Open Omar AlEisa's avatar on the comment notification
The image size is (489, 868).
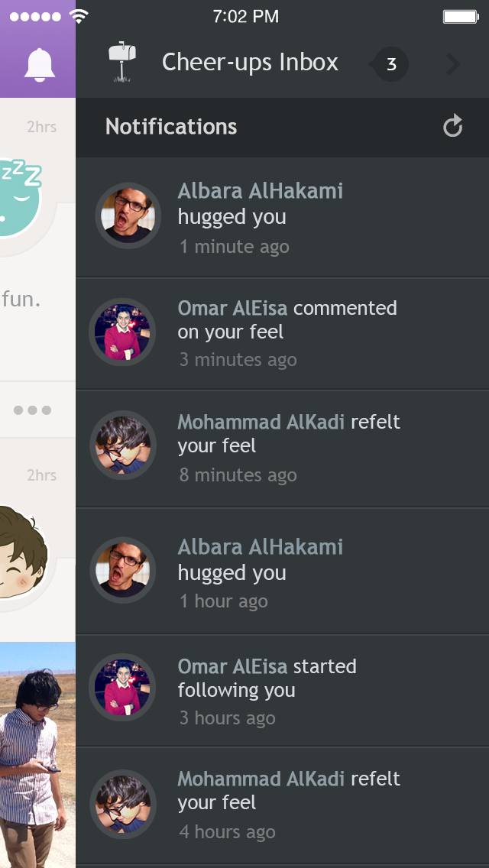point(121,332)
